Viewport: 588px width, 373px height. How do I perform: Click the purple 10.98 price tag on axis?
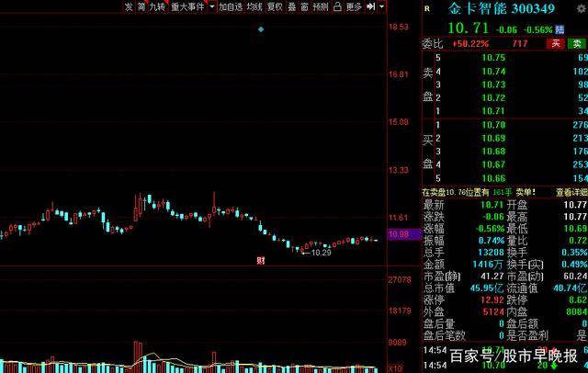pos(403,234)
